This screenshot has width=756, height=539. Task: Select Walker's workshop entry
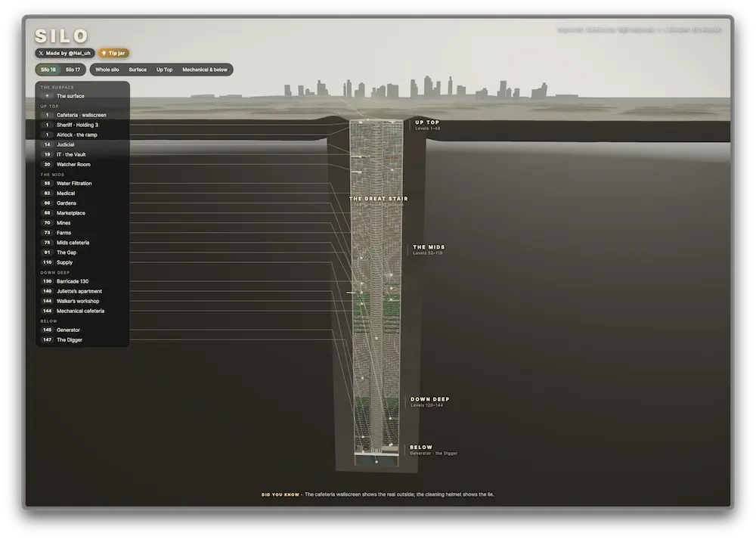tap(82, 301)
